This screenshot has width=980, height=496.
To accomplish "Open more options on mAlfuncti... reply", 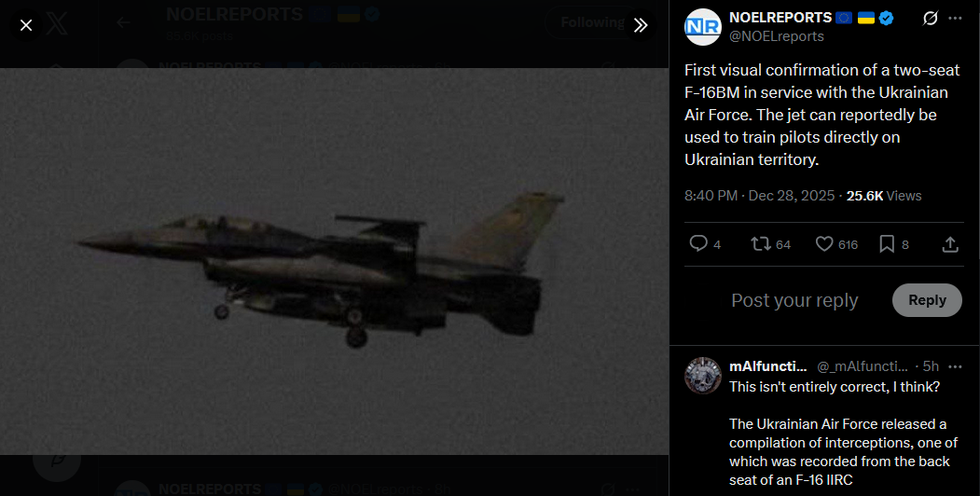I will point(955,366).
